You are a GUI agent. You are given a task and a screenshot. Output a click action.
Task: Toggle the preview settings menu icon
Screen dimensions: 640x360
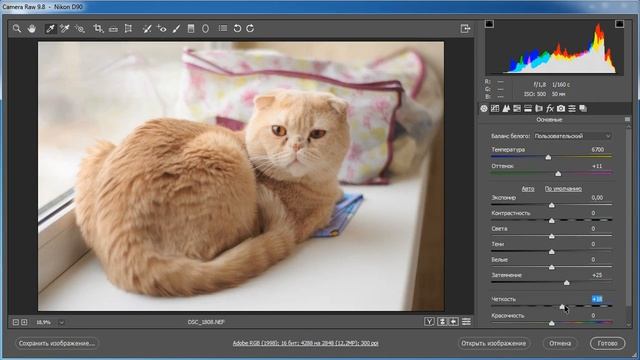click(466, 322)
